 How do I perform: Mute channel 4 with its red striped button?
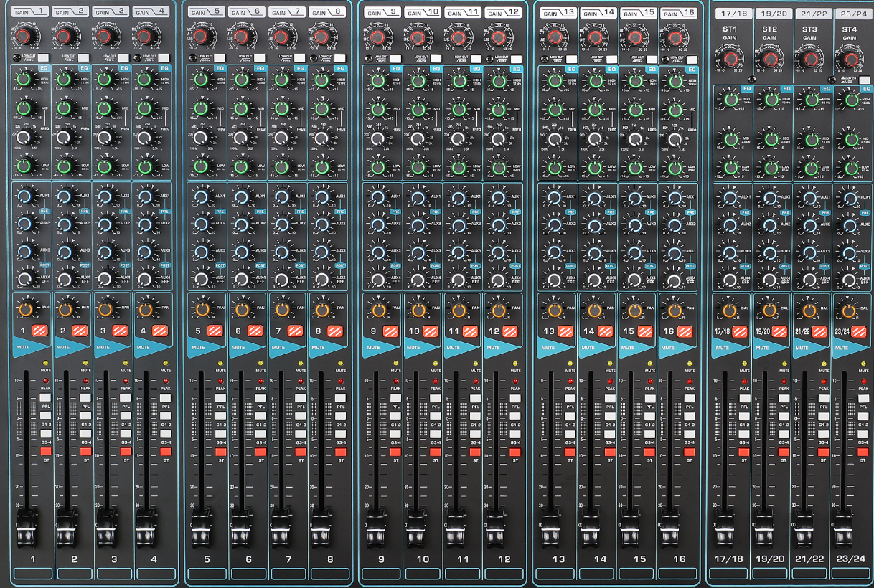pyautogui.click(x=159, y=331)
